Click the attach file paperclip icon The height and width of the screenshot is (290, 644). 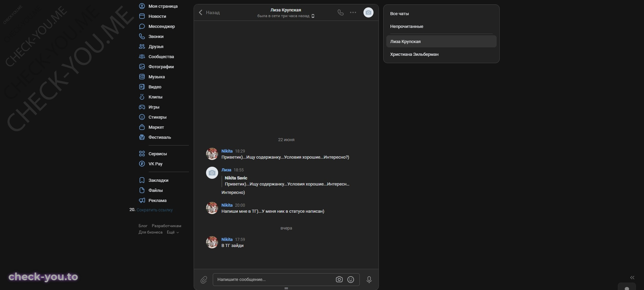pos(204,280)
